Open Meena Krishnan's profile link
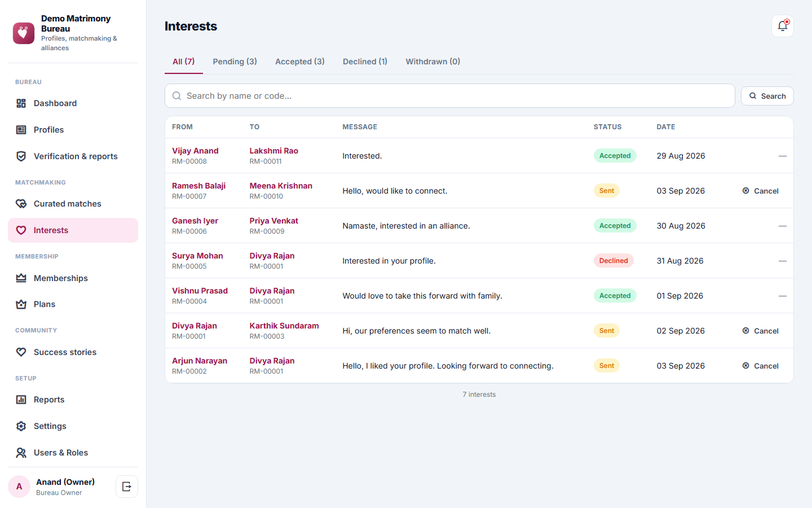This screenshot has width=812, height=508. (281, 186)
